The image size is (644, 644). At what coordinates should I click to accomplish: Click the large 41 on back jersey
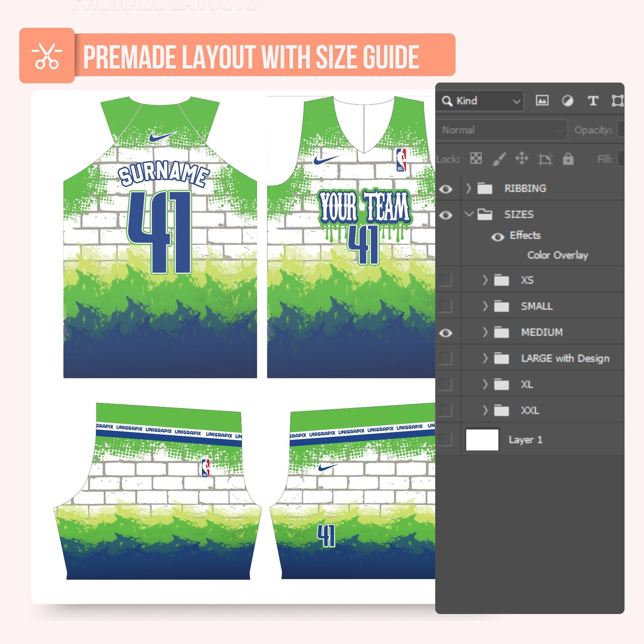pyautogui.click(x=160, y=232)
